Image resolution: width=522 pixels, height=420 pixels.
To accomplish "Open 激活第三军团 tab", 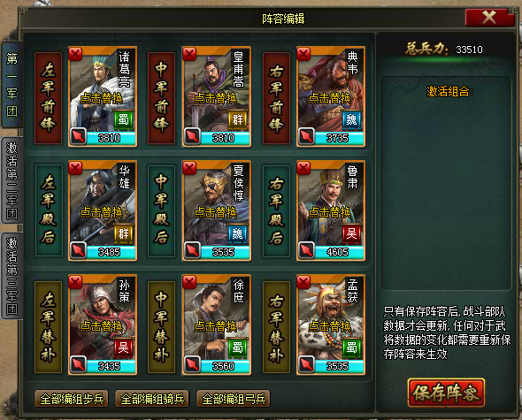I will 12,276.
